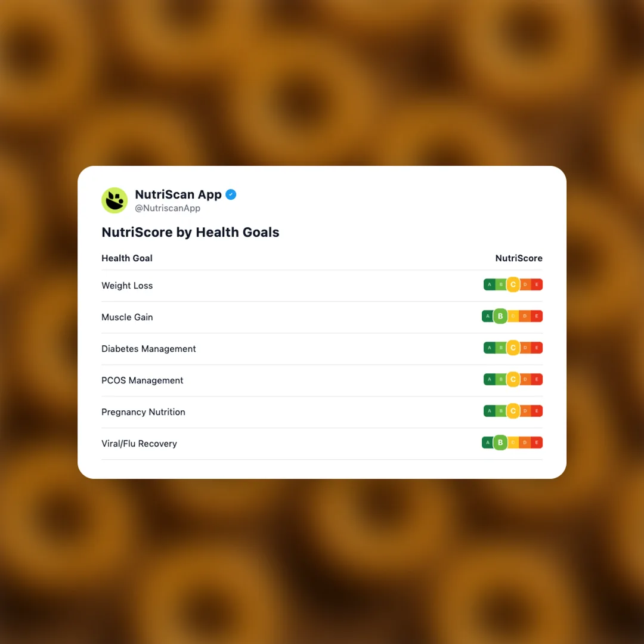Choose the PCOS Management row label
The image size is (644, 644).
(143, 380)
